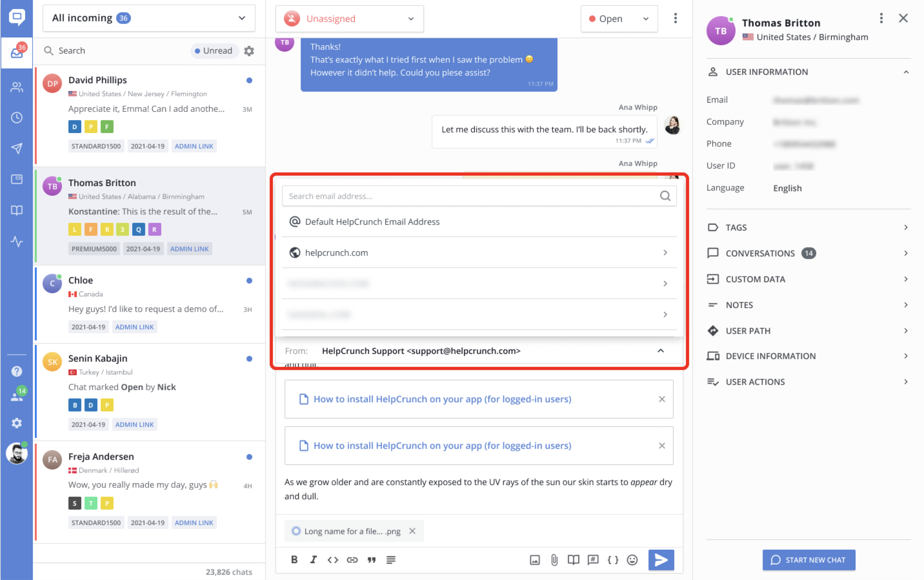The height and width of the screenshot is (580, 924).
Task: Remove the second attached article with X
Action: click(x=662, y=446)
